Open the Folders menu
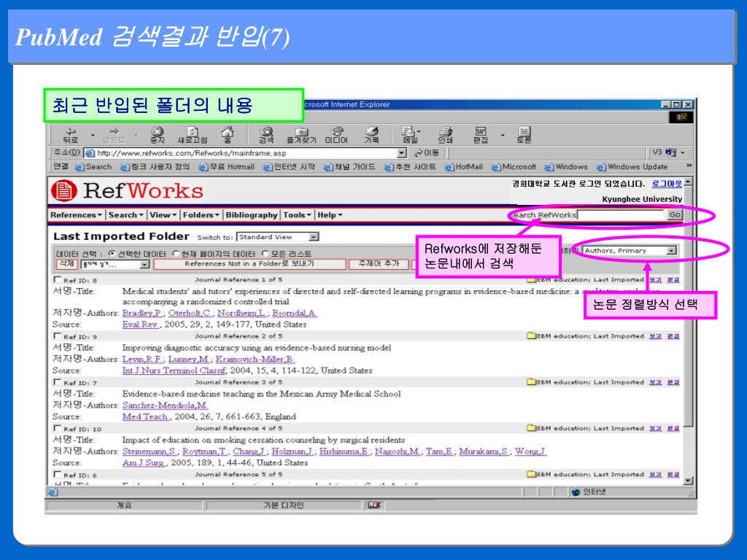 pos(201,215)
